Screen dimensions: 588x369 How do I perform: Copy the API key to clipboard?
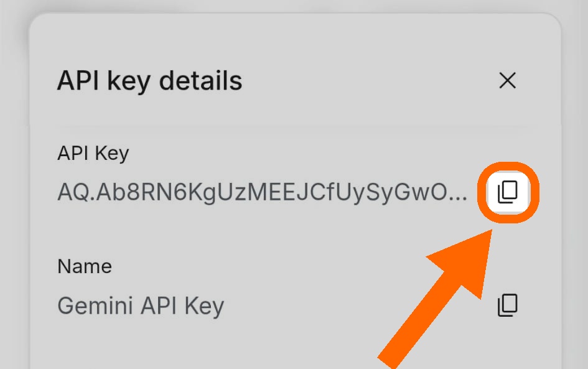pyautogui.click(x=508, y=192)
